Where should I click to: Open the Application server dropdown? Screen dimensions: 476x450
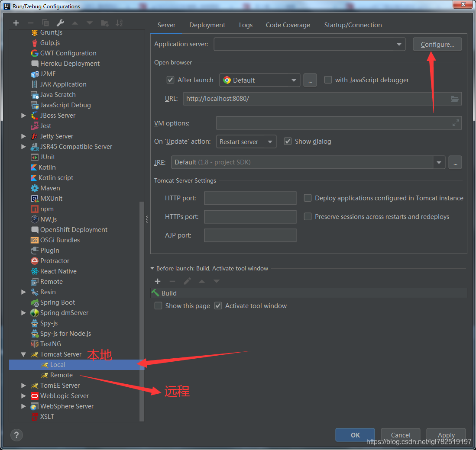click(x=309, y=44)
